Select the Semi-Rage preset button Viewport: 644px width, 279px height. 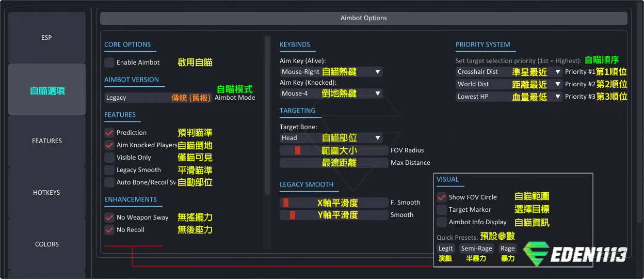[476, 249]
